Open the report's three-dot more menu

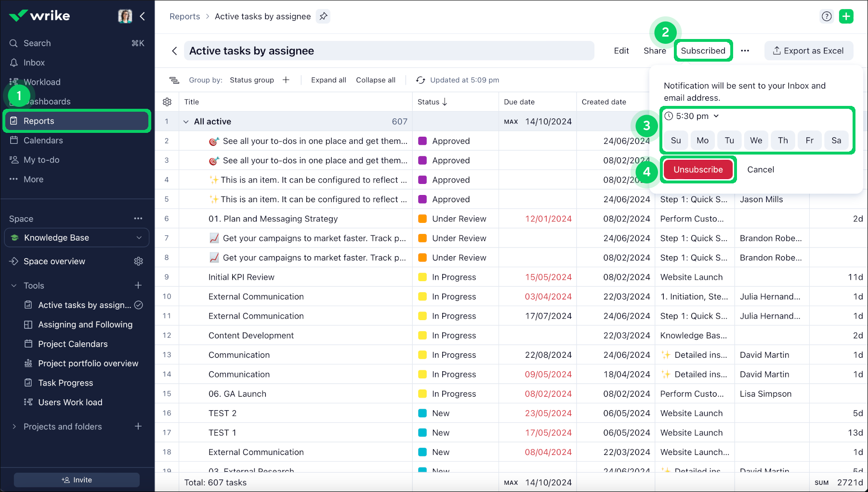(x=745, y=51)
